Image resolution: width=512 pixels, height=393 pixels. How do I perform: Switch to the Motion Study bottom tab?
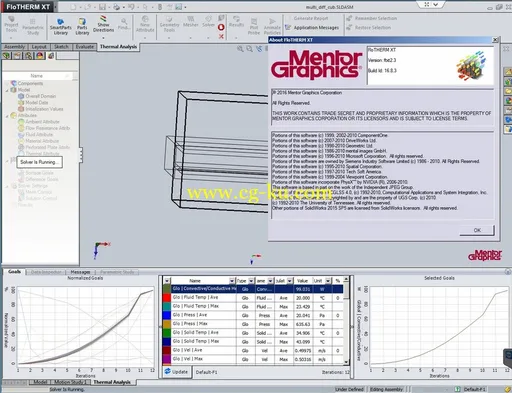pos(69,382)
